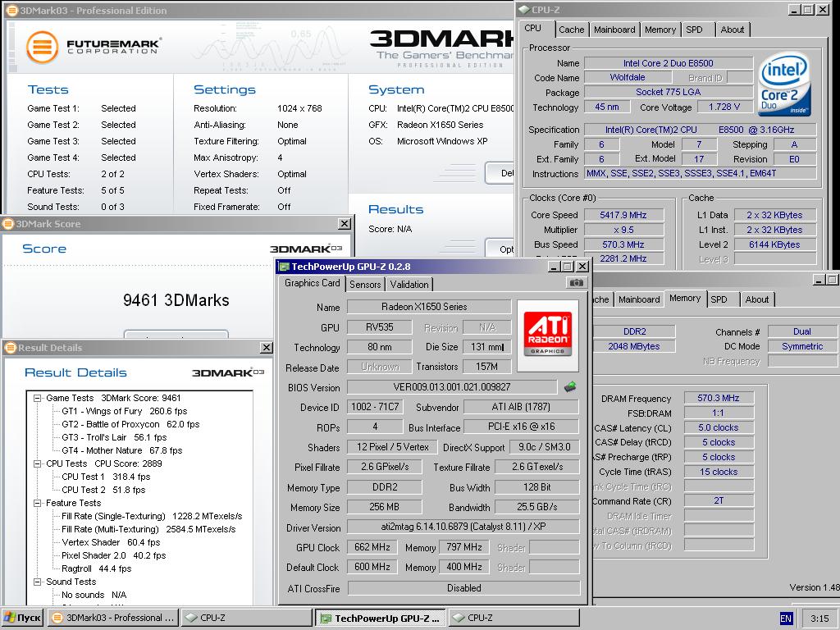Click the Driver Version field in GPU-Z
Viewport: 840px width, 630px height.
click(x=463, y=527)
